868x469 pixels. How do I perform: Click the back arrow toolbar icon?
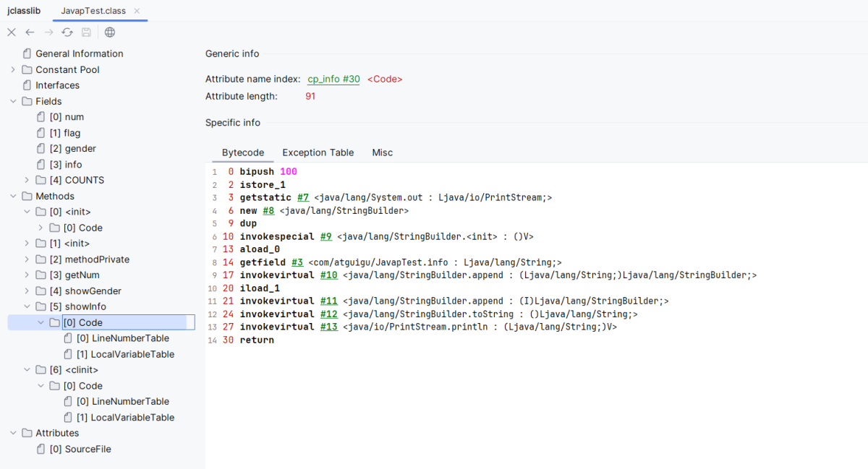(x=30, y=33)
